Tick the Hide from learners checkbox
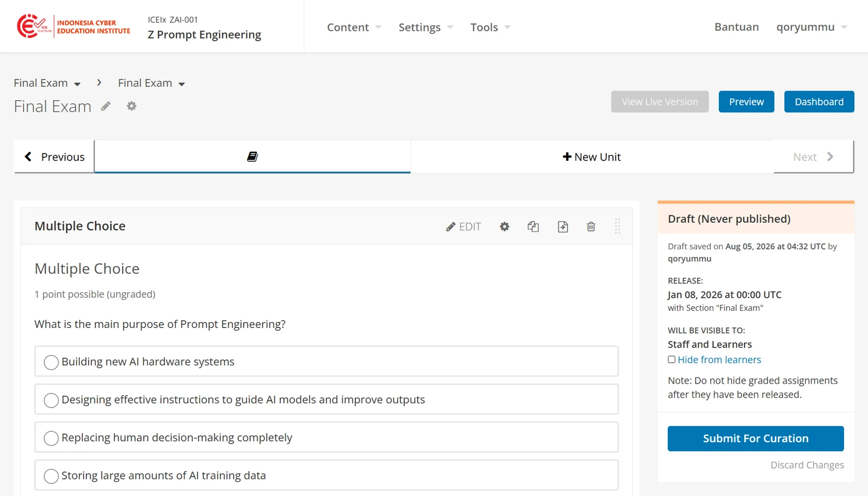 point(672,359)
